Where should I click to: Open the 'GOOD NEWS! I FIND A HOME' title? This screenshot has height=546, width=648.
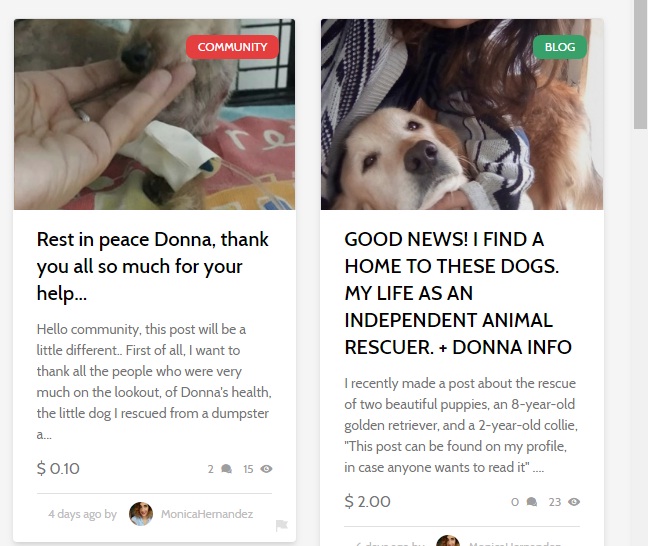(458, 293)
